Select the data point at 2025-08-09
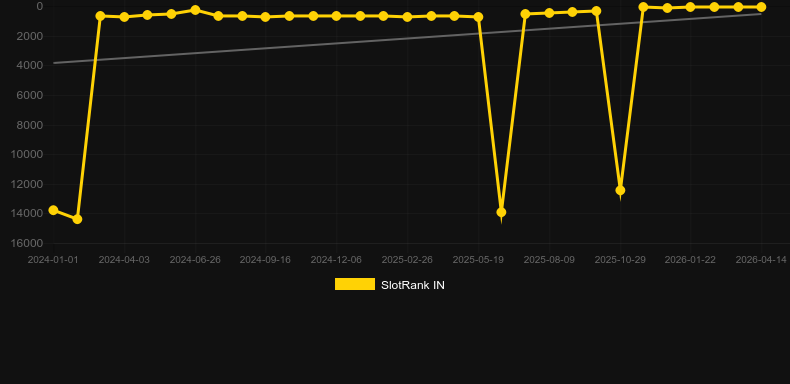 coord(549,13)
